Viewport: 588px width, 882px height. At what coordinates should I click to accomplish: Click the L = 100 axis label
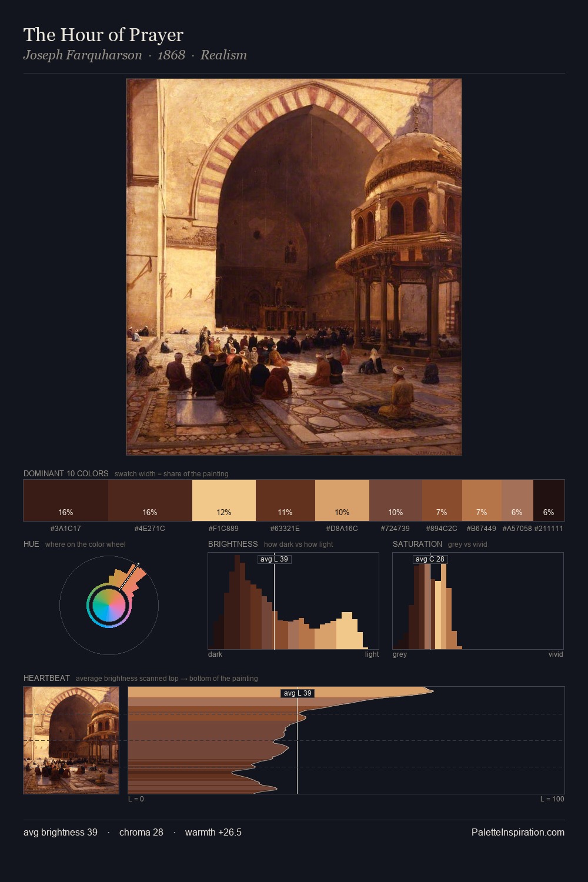552,799
